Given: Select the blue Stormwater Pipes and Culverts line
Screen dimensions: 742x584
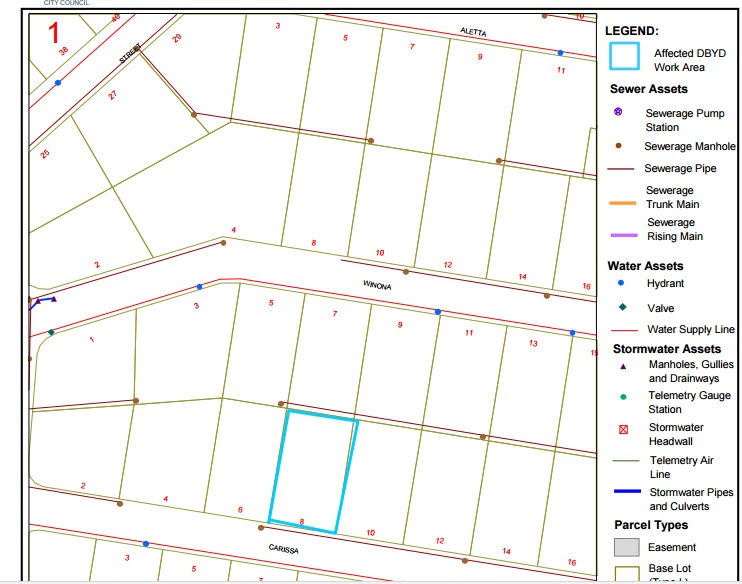Looking at the screenshot, I should 627,491.
